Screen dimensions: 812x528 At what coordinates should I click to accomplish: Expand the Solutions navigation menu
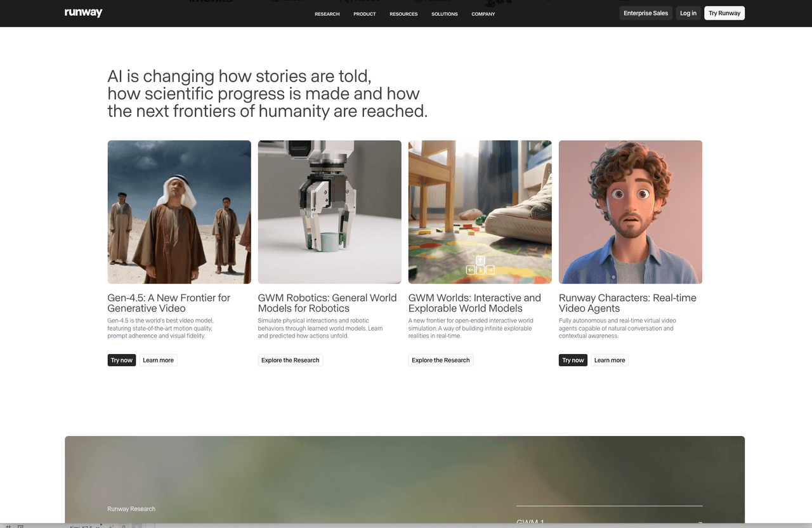click(444, 14)
